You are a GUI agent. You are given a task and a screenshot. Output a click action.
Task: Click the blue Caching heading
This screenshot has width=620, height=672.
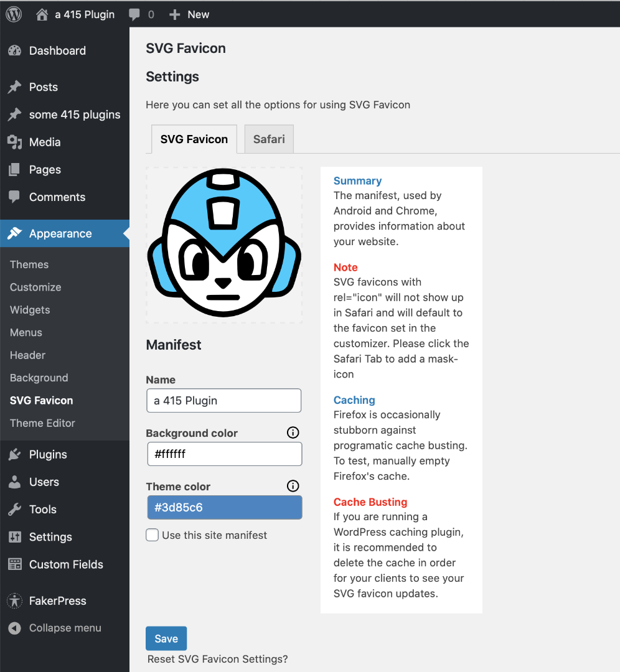[354, 400]
